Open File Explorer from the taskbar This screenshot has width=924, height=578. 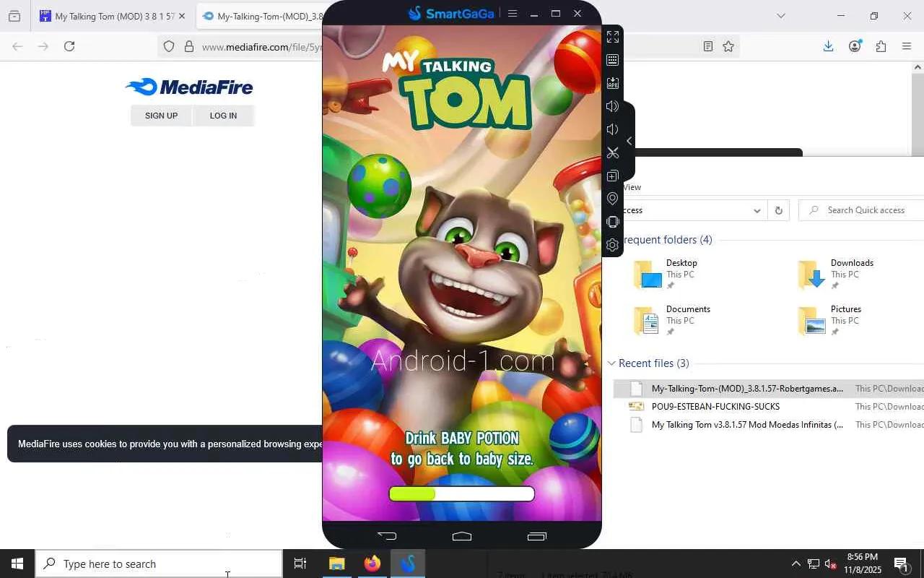pos(337,564)
